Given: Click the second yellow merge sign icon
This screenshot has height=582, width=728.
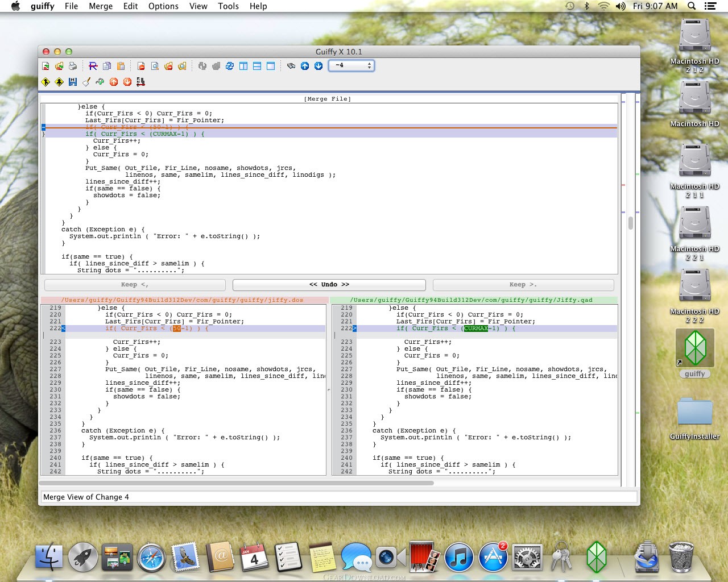Looking at the screenshot, I should click(59, 82).
